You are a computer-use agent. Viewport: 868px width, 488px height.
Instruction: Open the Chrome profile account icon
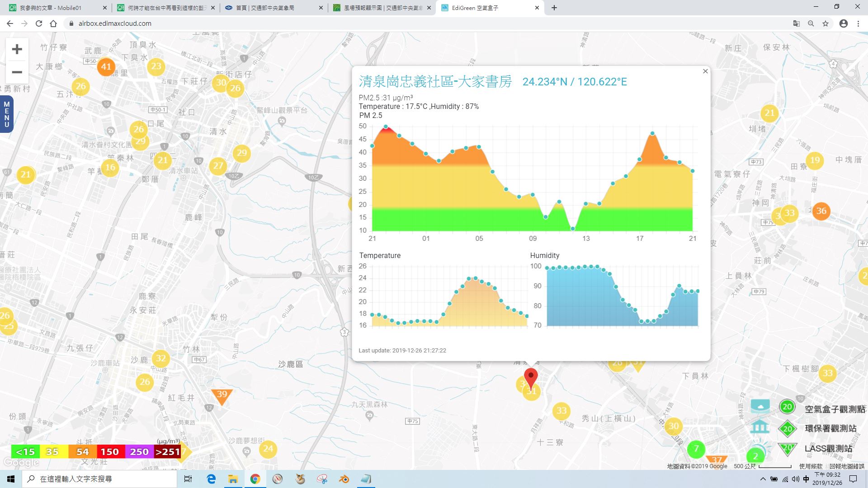point(844,23)
